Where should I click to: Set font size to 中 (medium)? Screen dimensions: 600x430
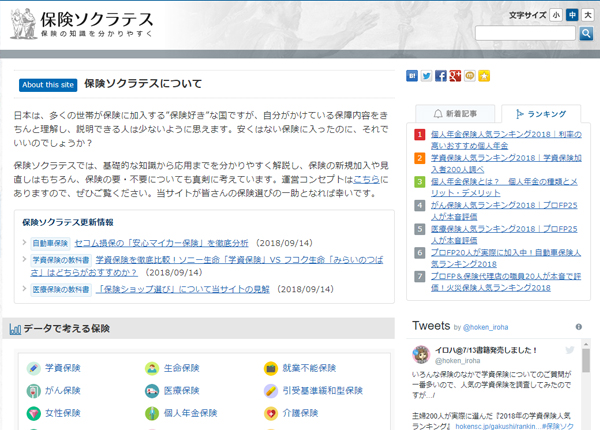tap(572, 15)
